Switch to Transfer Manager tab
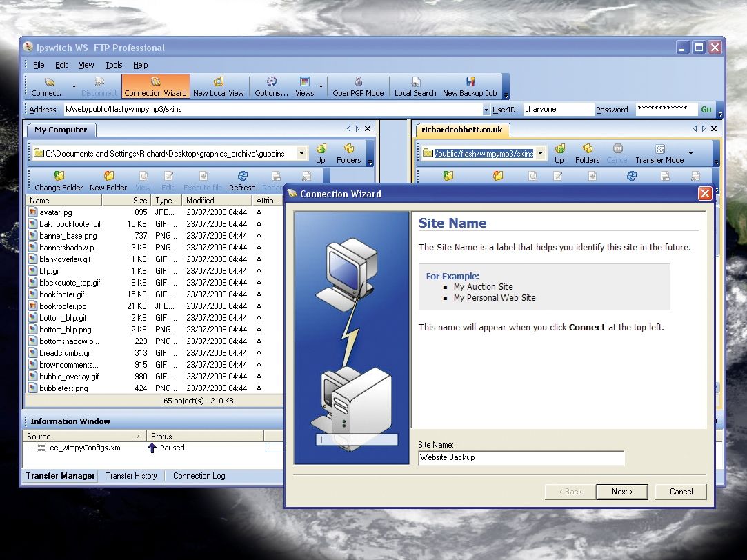The width and height of the screenshot is (747, 560). coord(60,476)
